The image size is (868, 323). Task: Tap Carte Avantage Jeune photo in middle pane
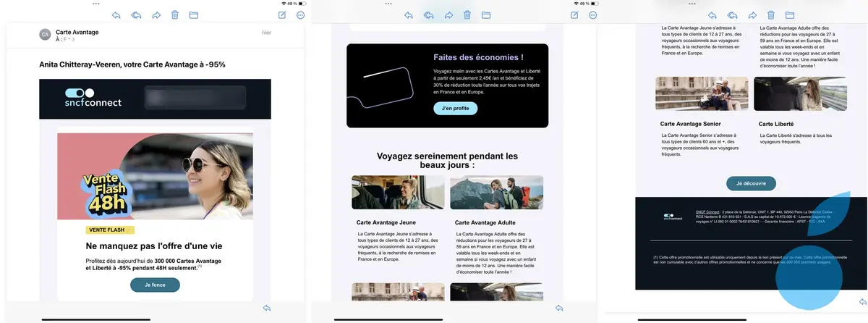(x=398, y=193)
